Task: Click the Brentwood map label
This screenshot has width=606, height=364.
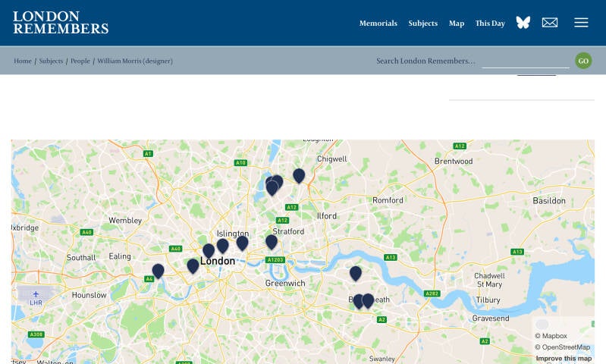Action: click(454, 161)
